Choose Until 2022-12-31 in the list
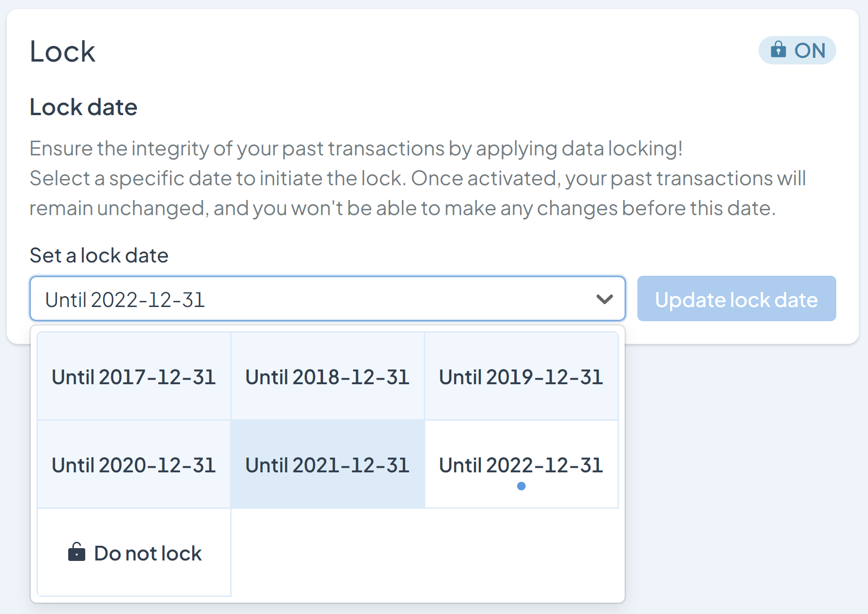 tap(521, 465)
